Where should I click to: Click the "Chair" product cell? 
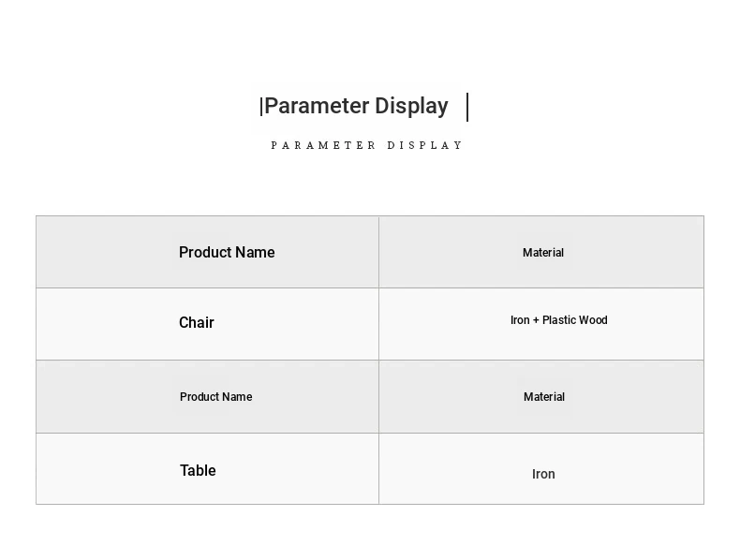point(197,322)
